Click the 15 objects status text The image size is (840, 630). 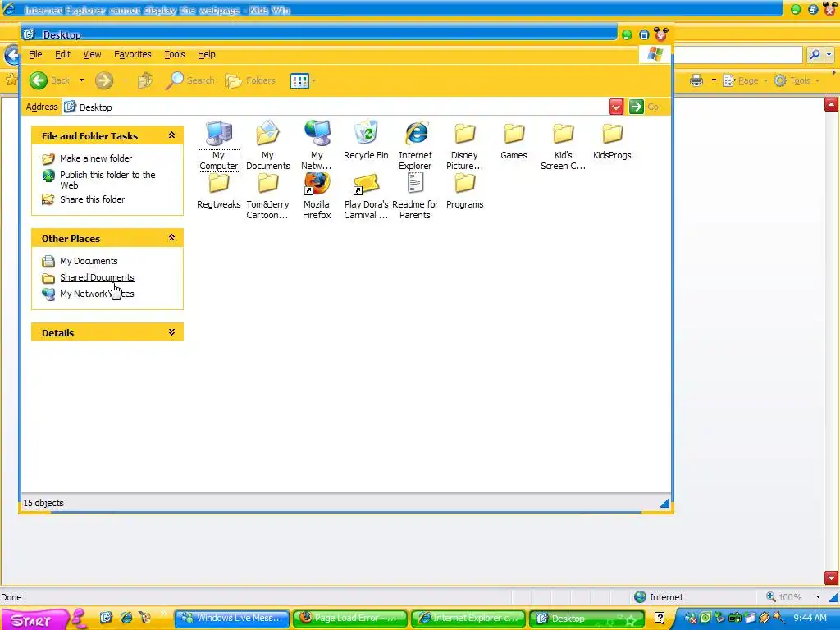43,503
